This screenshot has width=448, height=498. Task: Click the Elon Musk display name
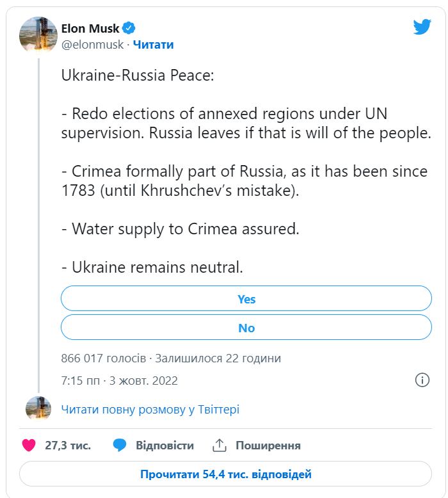90,28
